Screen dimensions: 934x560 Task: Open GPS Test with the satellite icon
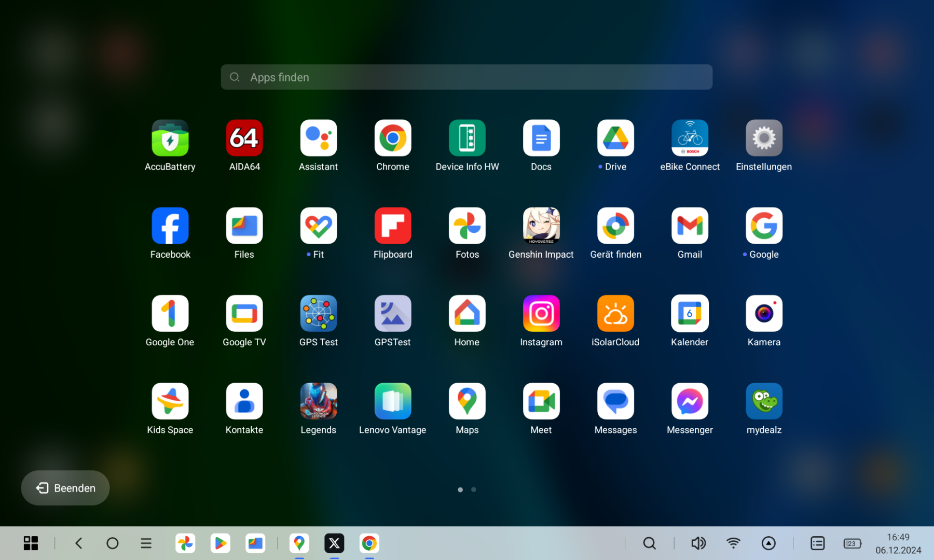coord(319,313)
